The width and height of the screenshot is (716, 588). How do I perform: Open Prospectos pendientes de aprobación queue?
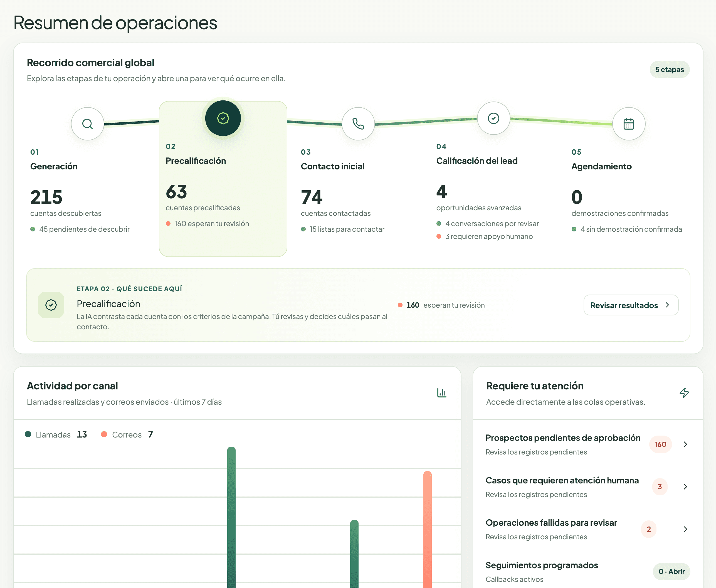(x=588, y=444)
